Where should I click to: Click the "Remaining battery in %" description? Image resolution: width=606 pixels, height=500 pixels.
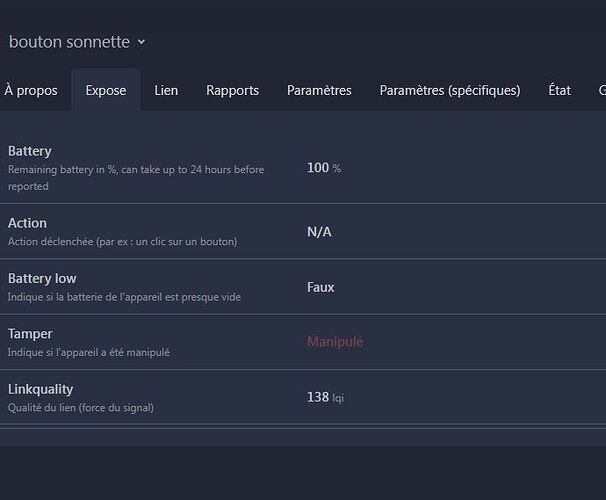[135, 170]
